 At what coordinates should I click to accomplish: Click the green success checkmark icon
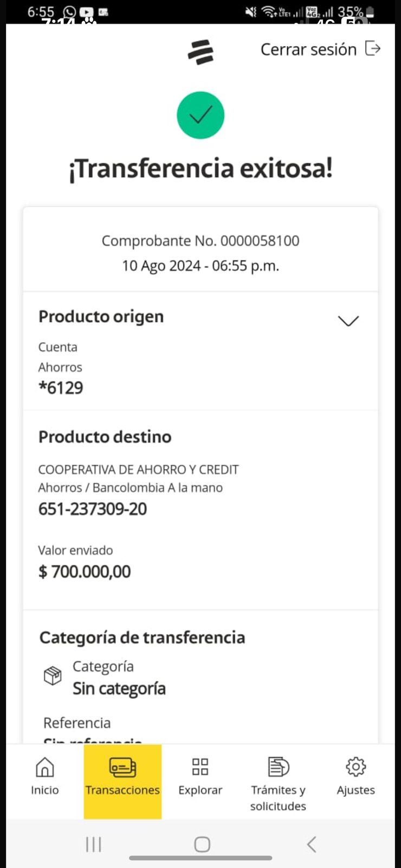point(200,115)
